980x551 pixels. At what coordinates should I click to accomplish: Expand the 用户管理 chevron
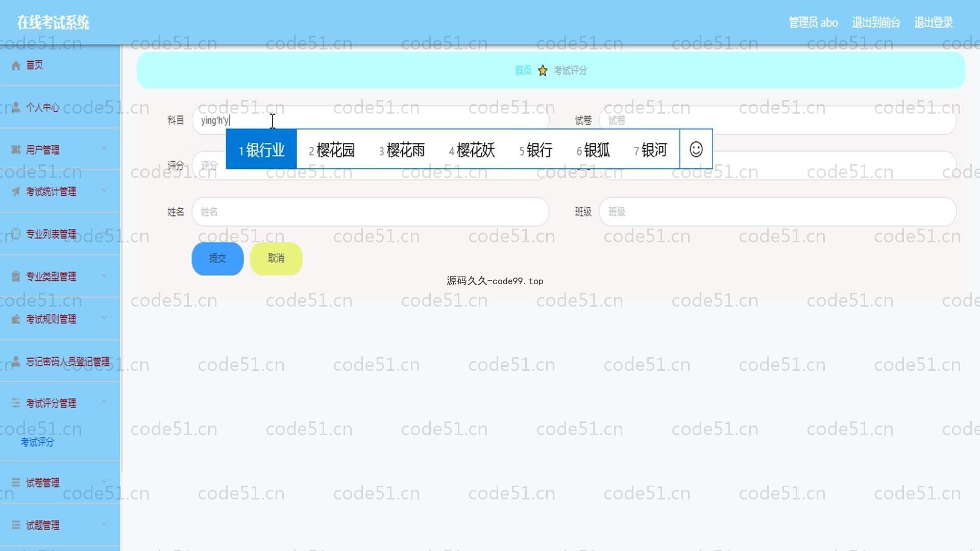tap(104, 148)
